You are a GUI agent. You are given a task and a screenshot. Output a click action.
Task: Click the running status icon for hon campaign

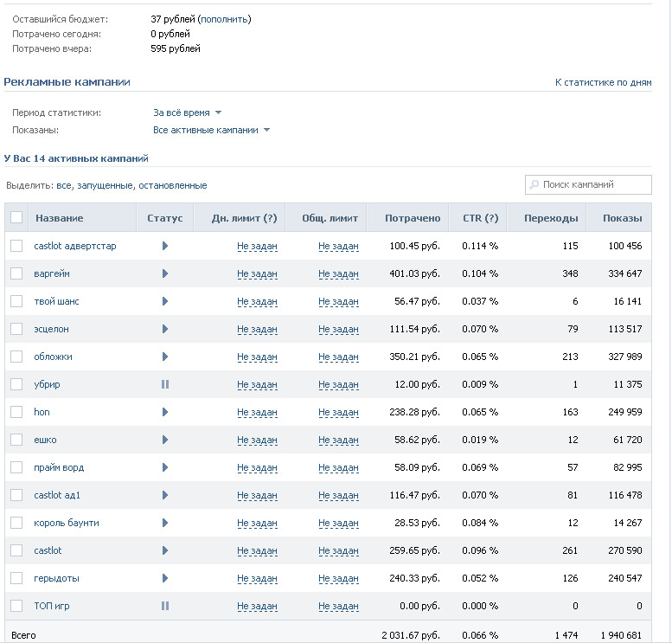[x=165, y=412]
